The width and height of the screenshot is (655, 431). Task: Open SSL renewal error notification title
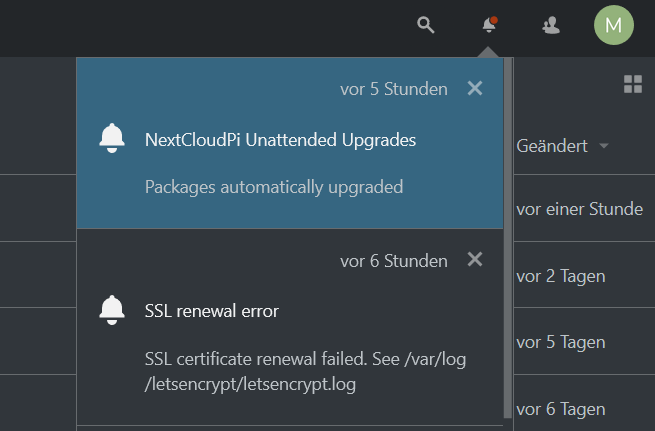click(x=212, y=311)
